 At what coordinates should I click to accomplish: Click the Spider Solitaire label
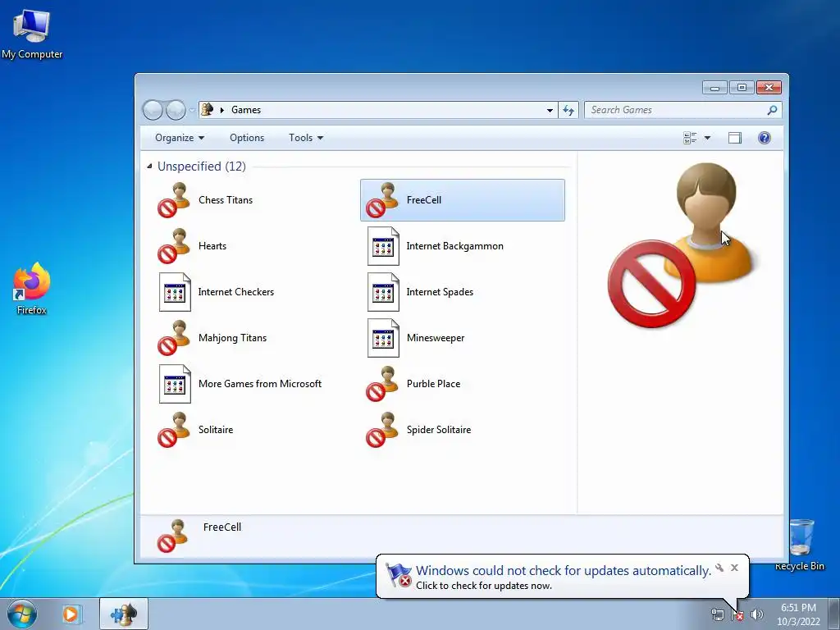point(439,430)
